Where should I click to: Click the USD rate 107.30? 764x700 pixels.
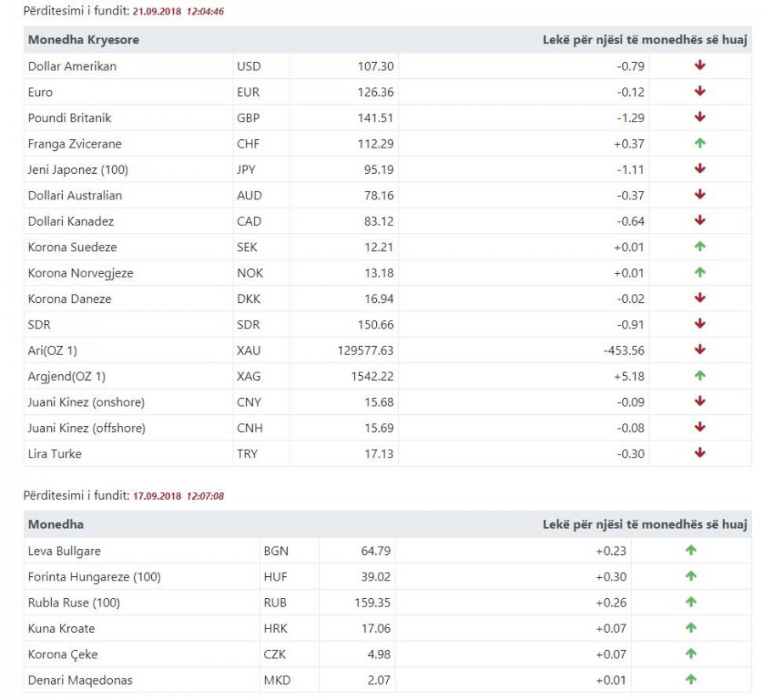click(x=376, y=66)
